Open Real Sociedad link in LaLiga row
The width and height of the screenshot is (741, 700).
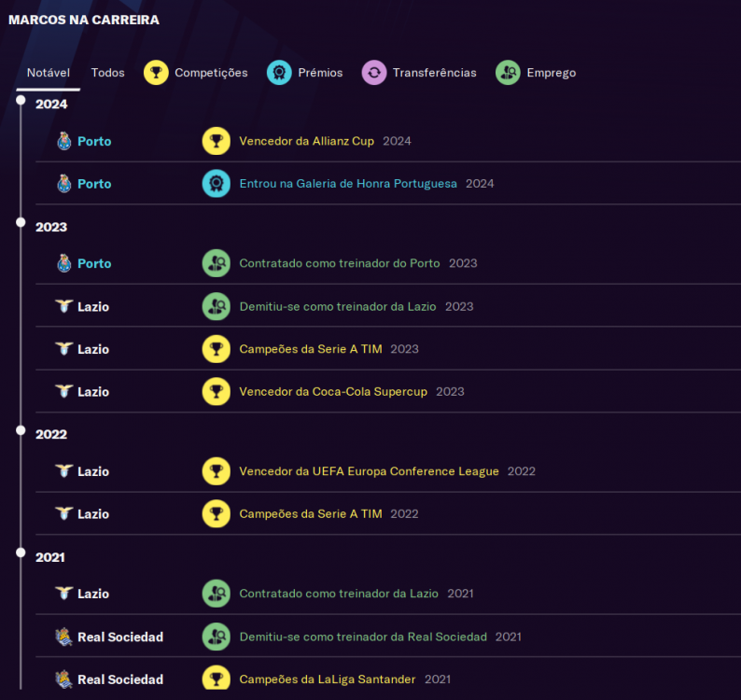[120, 679]
